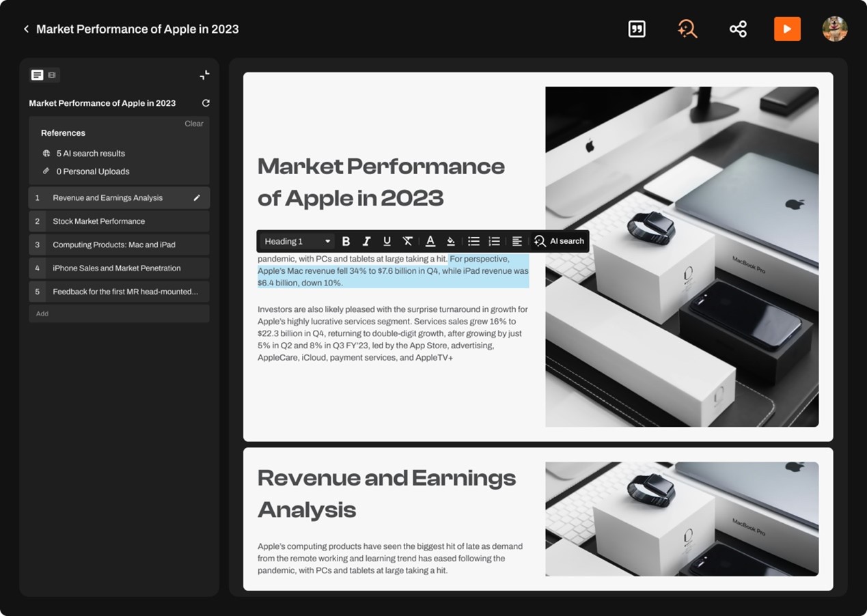Click the header title Market Performance of Apple in 2023
This screenshot has height=616, width=867.
click(137, 29)
